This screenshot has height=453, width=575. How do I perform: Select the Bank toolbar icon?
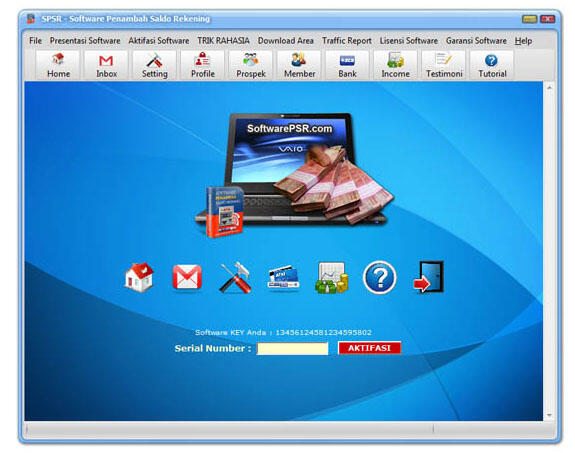click(x=347, y=65)
